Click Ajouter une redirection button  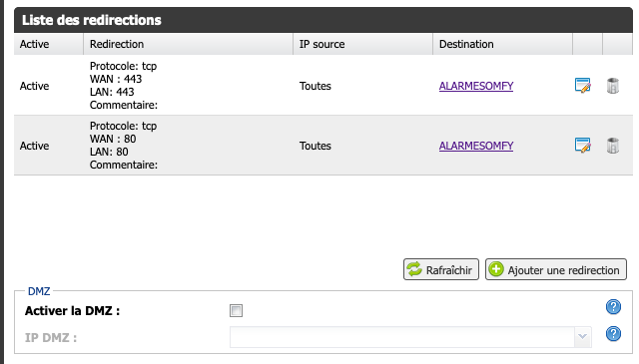pos(556,269)
